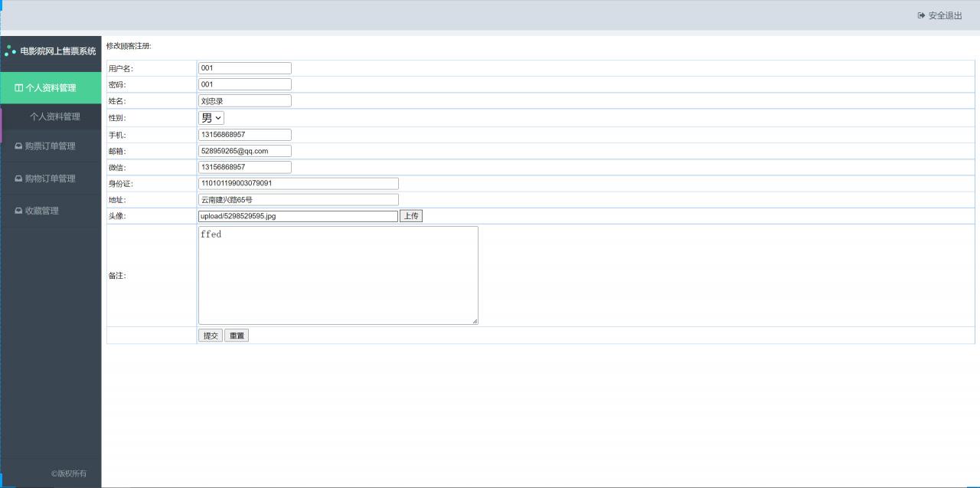Click the icon beside 购物订单管理
The image size is (980, 488).
18,178
